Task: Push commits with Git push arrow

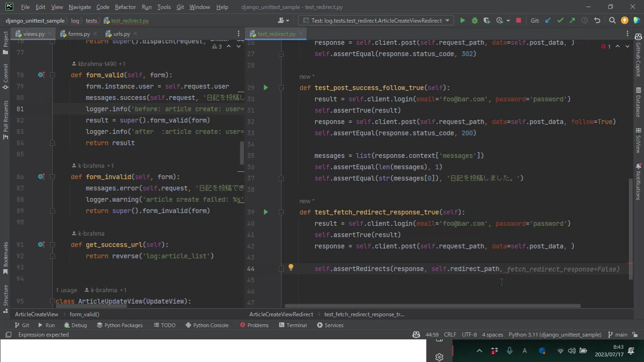Action: [572, 20]
